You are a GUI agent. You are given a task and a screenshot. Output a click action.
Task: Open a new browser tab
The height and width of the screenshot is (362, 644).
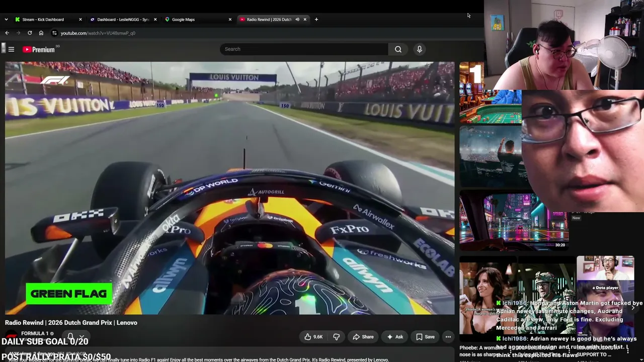click(316, 20)
